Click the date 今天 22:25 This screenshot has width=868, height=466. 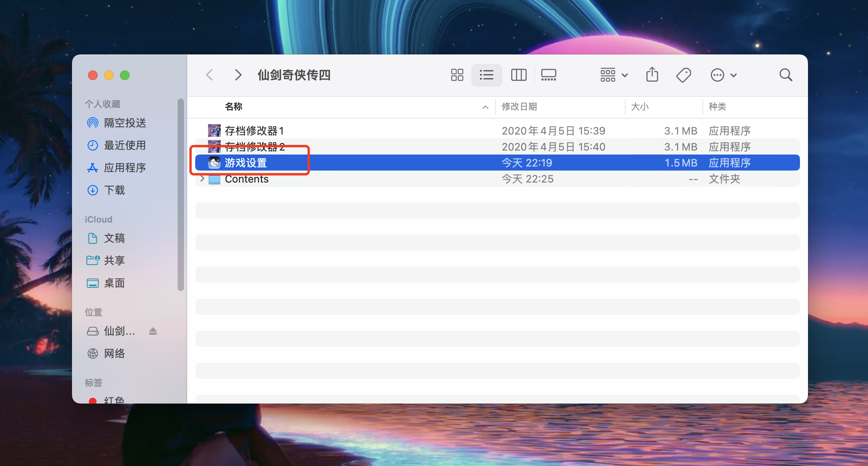tap(527, 179)
